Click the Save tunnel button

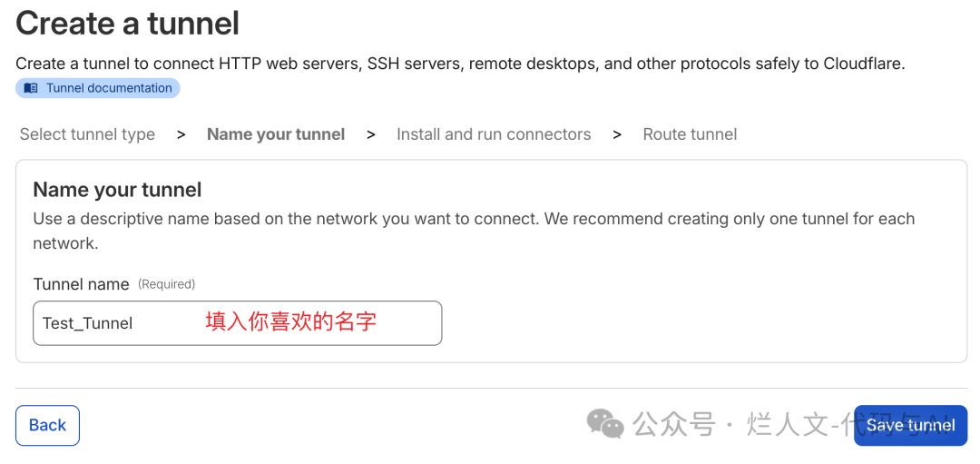coord(910,425)
